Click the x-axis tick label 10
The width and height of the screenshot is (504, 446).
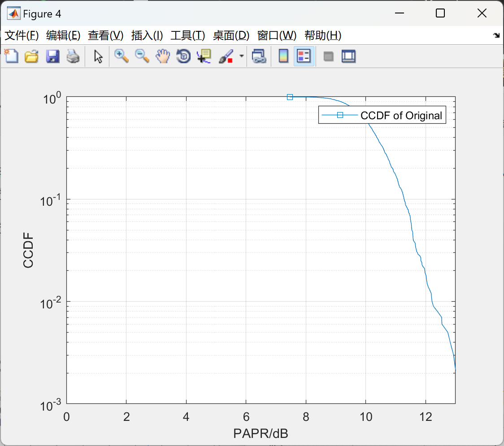366,417
